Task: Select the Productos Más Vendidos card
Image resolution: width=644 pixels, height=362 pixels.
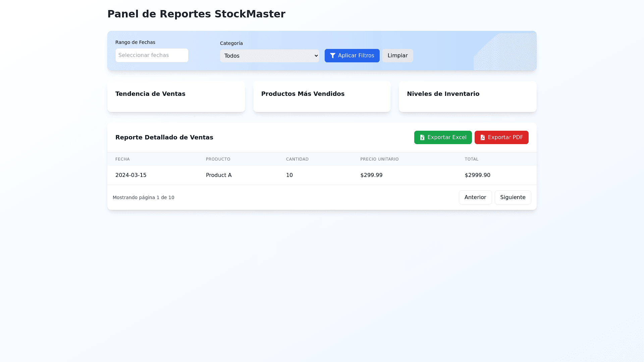Action: (x=322, y=97)
